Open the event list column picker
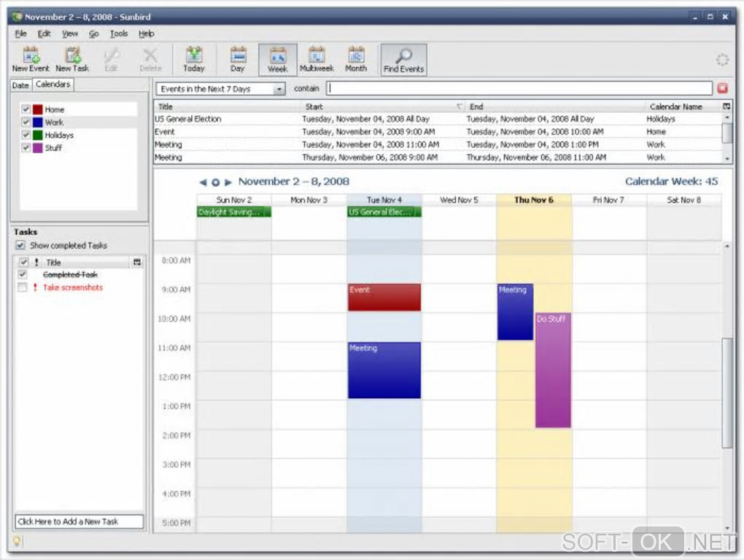The width and height of the screenshot is (744, 560). coord(726,106)
